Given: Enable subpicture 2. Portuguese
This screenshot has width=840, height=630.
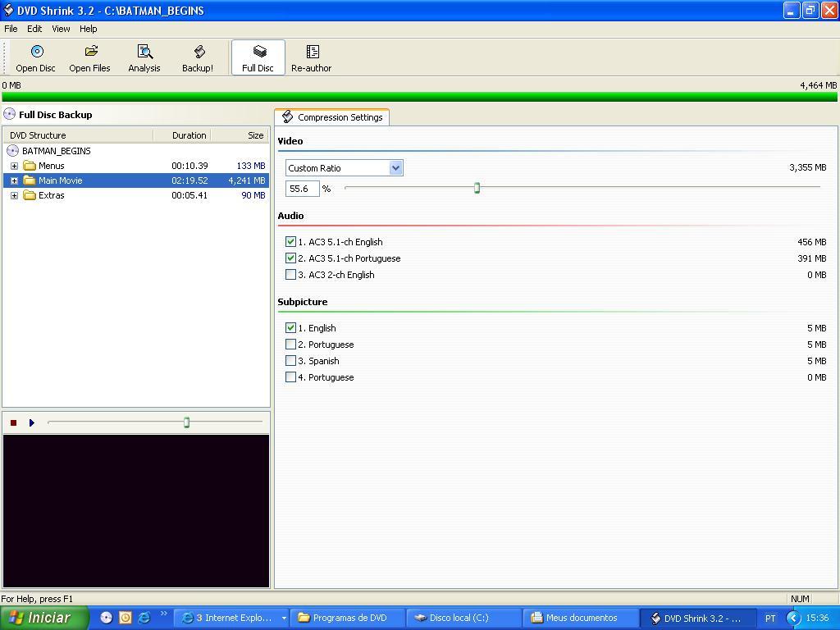Looking at the screenshot, I should [x=290, y=345].
